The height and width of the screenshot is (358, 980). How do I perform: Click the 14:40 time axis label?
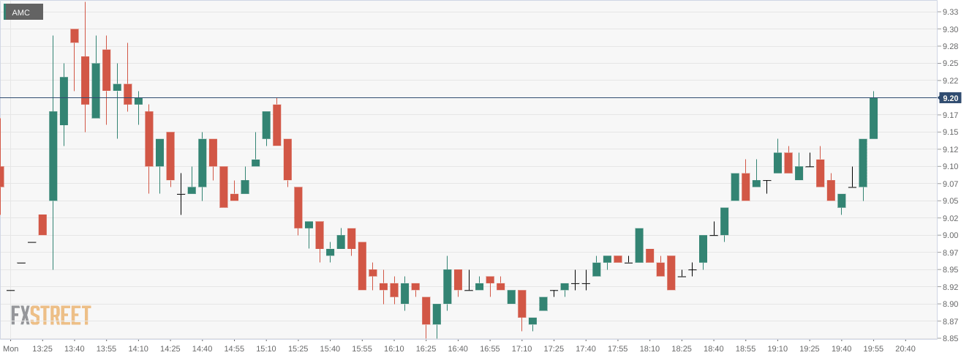202,348
